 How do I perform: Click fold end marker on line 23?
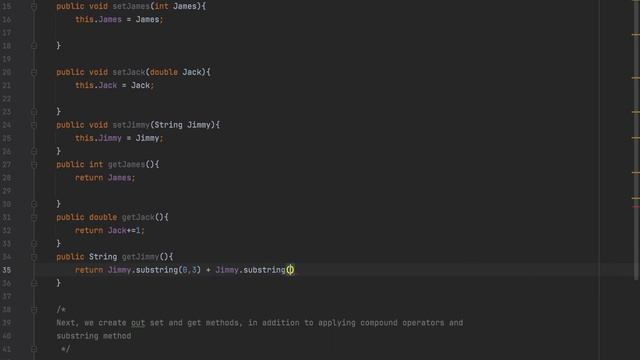[x=34, y=111]
